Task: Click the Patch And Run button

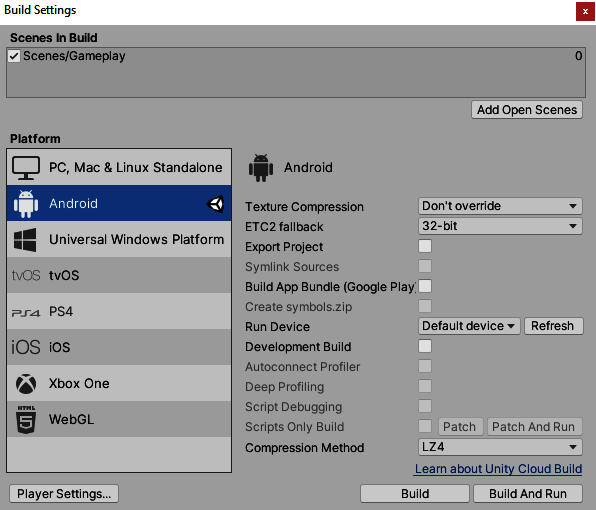Action: (534, 426)
